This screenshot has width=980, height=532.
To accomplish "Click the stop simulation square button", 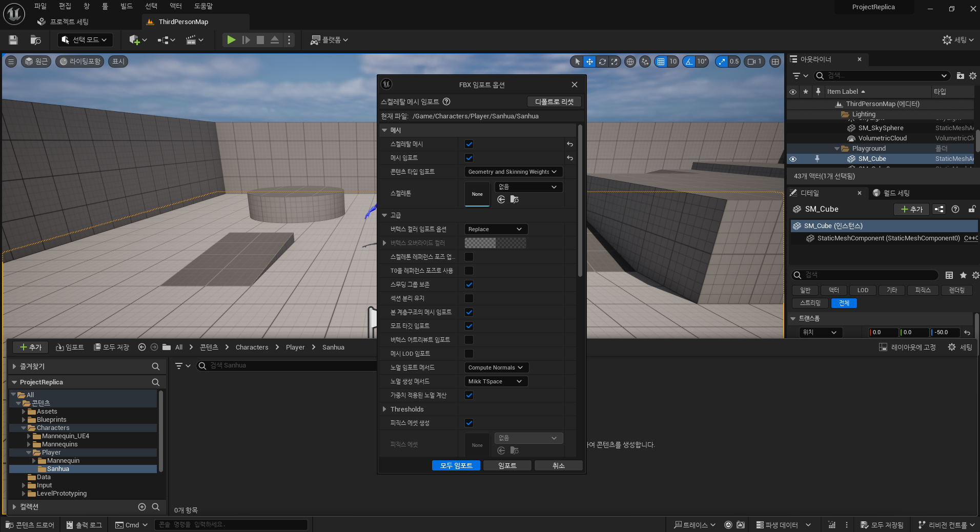I will (260, 40).
